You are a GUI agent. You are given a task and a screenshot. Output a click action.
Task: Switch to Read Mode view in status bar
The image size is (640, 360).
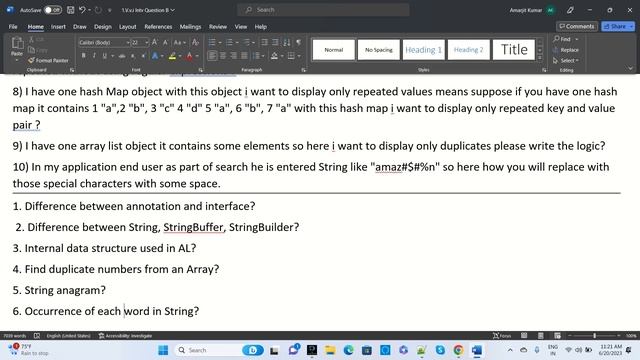[524, 336]
